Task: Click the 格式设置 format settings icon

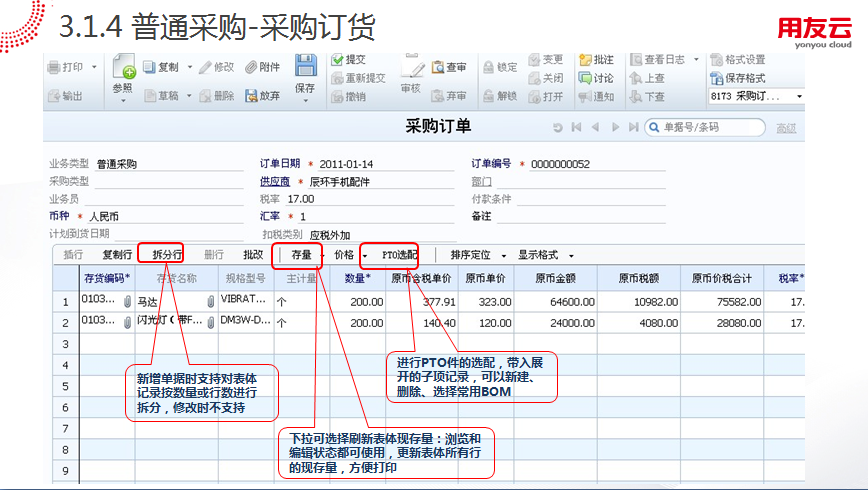Action: coord(717,59)
